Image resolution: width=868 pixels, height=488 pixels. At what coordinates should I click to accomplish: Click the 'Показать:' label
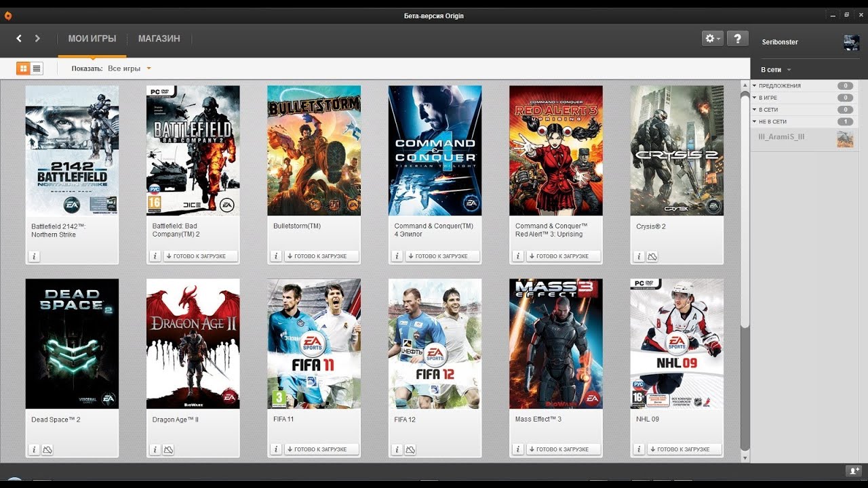pos(87,68)
